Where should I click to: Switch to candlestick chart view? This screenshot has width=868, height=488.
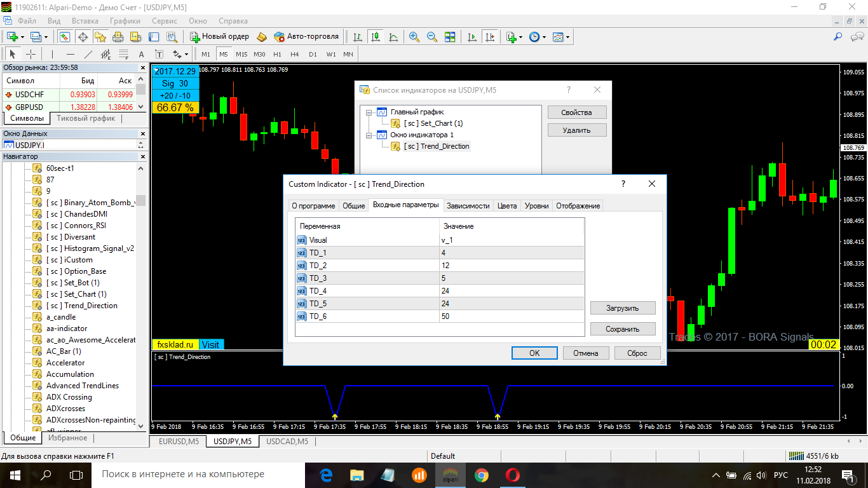pyautogui.click(x=376, y=37)
